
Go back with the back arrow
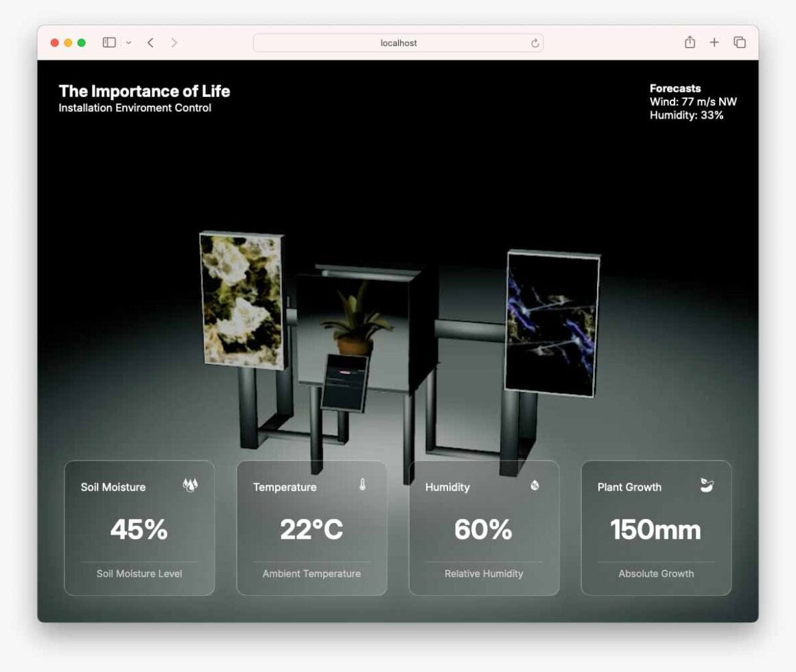(x=150, y=43)
